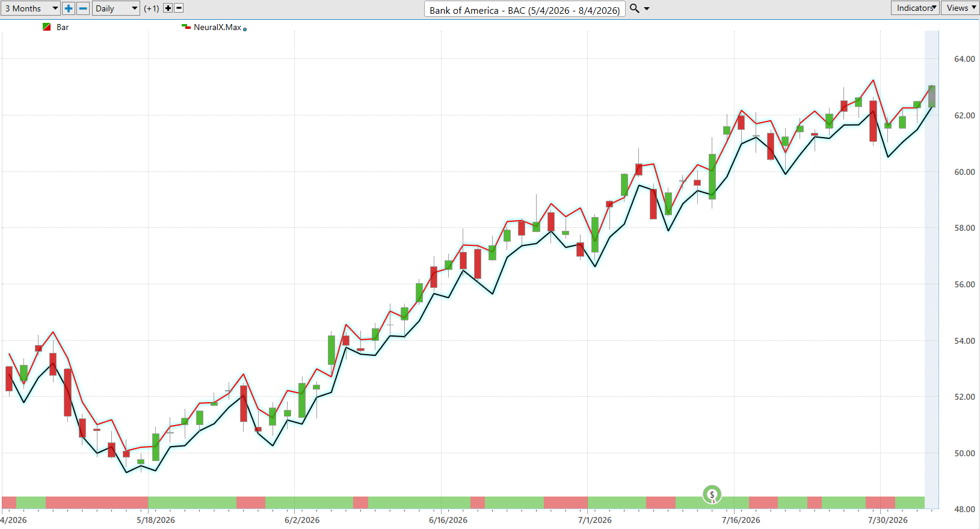Increase forecast offset with black plus
Viewport: 980px width, 529px height.
168,8
